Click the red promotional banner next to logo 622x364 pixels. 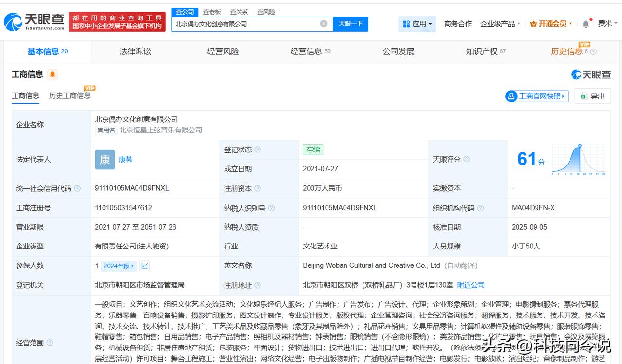click(117, 22)
